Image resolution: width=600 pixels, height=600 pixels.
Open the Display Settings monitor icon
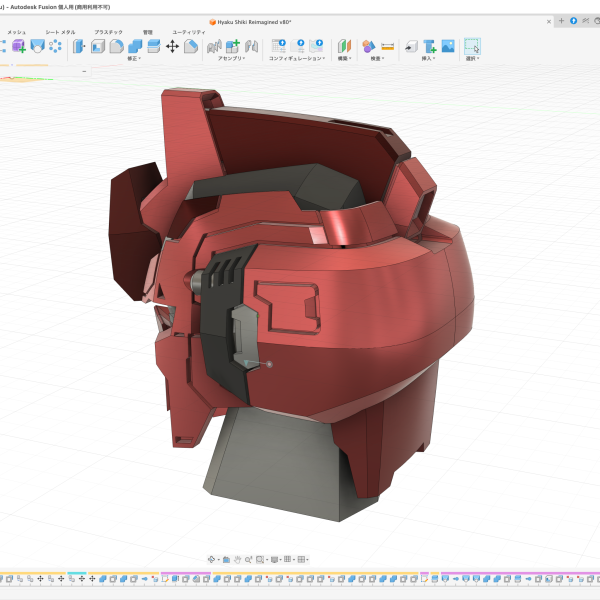click(x=274, y=559)
